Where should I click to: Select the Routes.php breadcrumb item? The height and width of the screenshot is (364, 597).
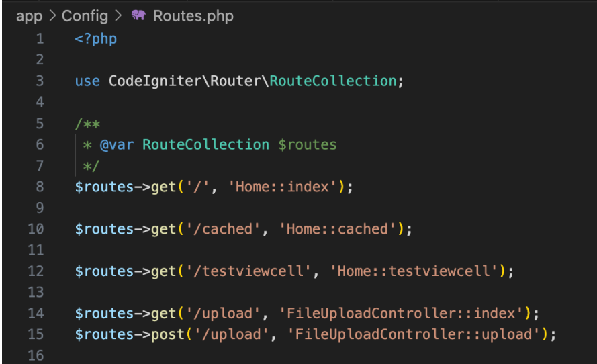(193, 15)
